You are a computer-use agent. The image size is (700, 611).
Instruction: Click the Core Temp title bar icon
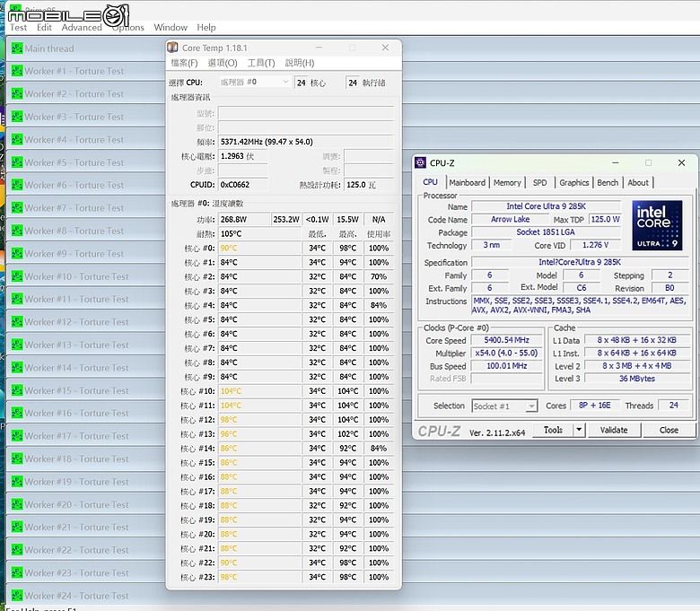click(x=172, y=48)
